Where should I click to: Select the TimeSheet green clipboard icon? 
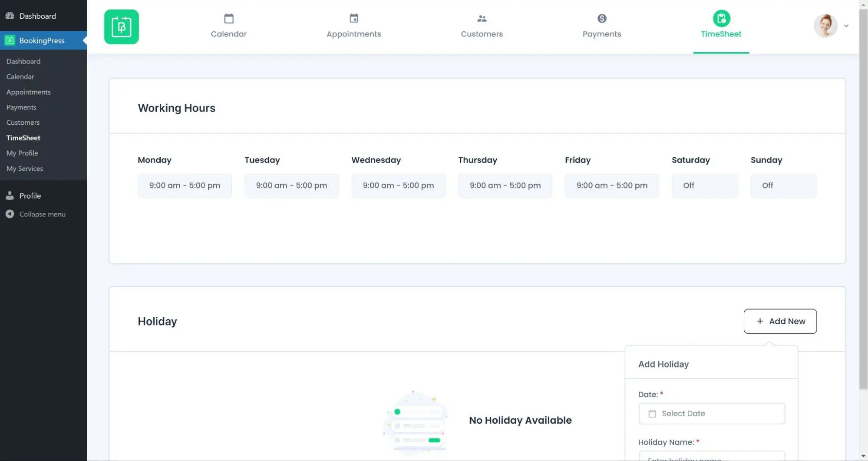721,18
